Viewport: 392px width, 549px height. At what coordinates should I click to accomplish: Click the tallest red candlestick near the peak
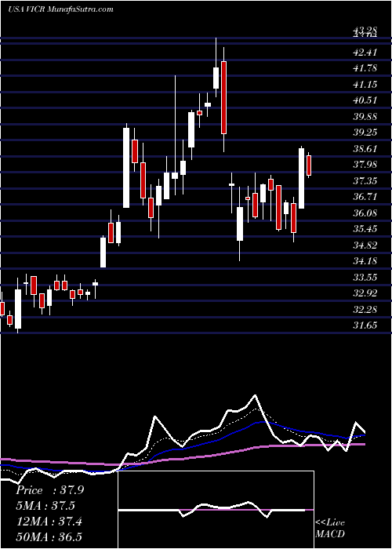click(x=223, y=97)
